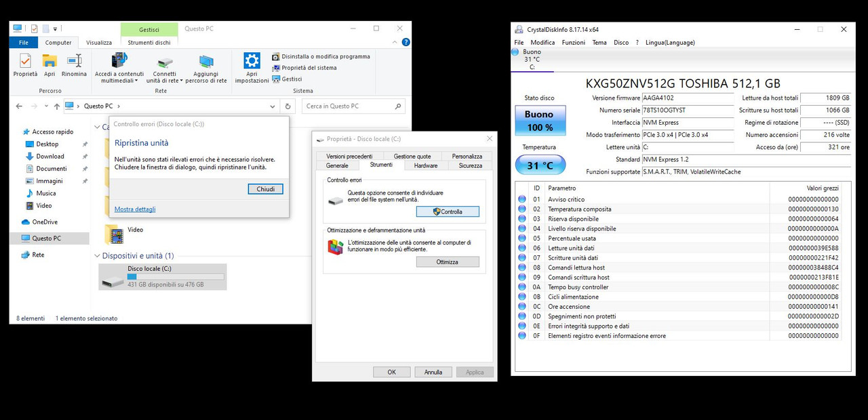The width and height of the screenshot is (868, 420).
Task: Click Questo PC in the address breadcrumb
Action: tap(98, 106)
